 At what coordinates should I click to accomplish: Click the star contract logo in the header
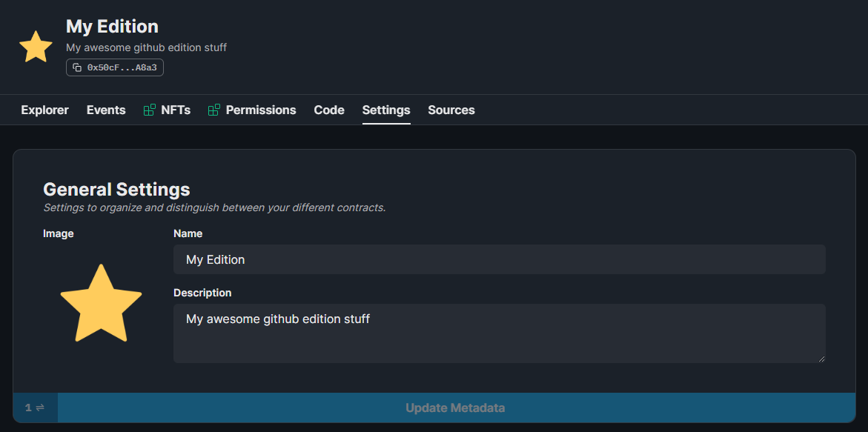[x=35, y=46]
